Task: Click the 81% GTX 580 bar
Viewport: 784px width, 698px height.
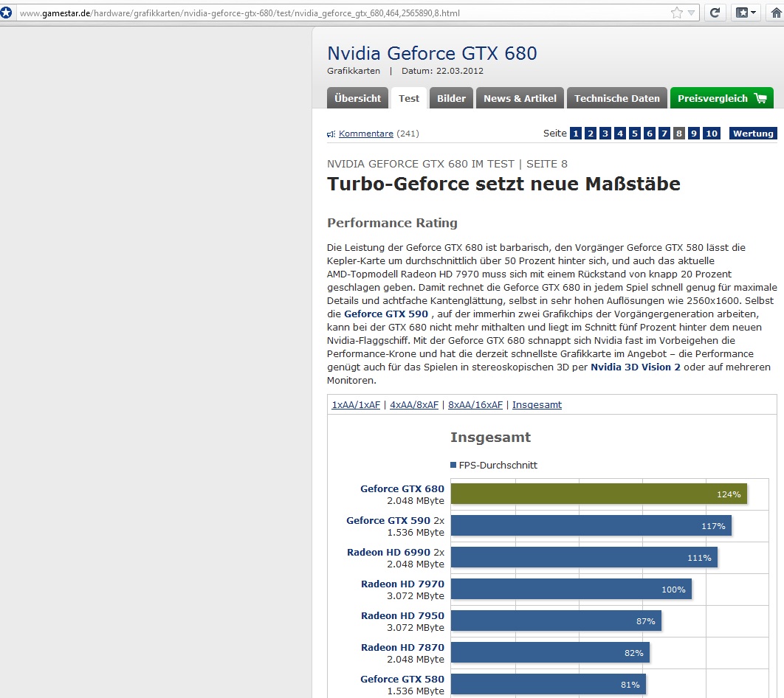Action: 549,684
